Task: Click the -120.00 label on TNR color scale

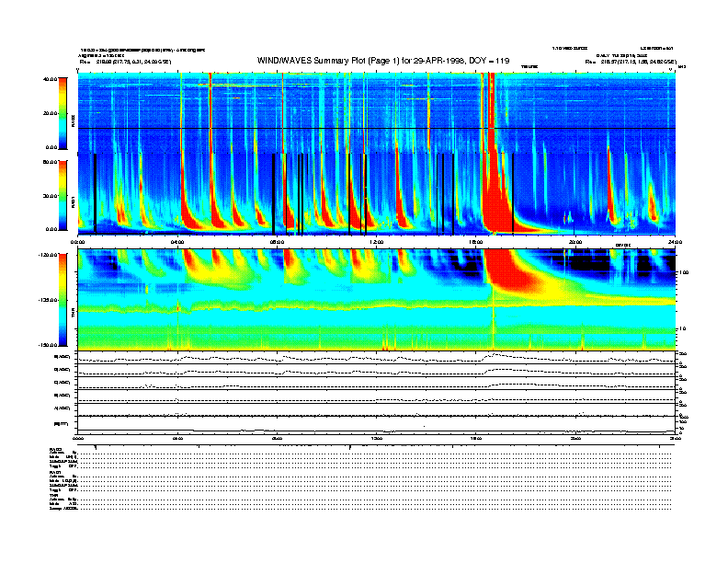Action: pos(48,255)
